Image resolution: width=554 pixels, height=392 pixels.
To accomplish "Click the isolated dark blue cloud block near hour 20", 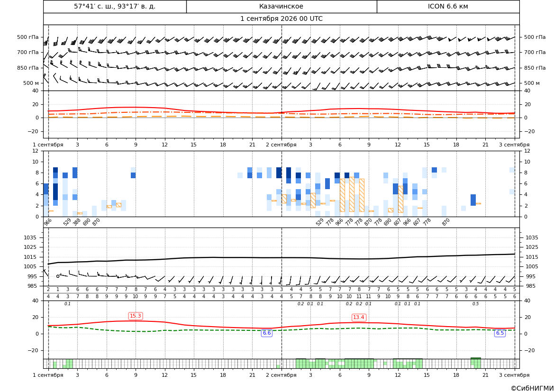I will [473, 200].
